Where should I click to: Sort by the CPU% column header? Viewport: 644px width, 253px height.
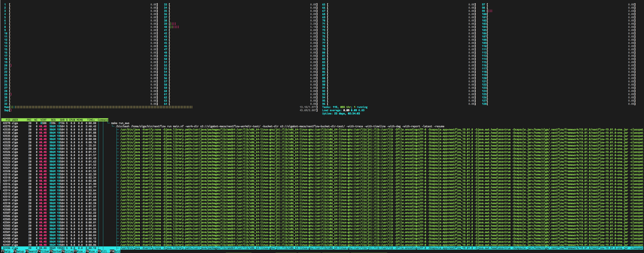tap(72, 120)
